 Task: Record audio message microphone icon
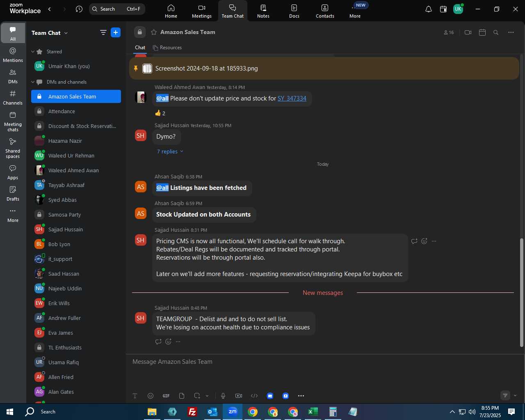point(223,396)
